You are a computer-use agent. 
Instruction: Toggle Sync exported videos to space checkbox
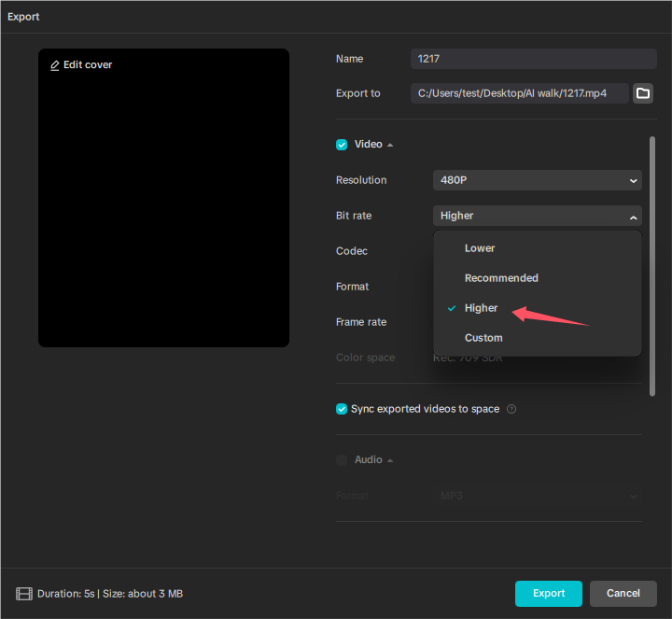pyautogui.click(x=342, y=409)
